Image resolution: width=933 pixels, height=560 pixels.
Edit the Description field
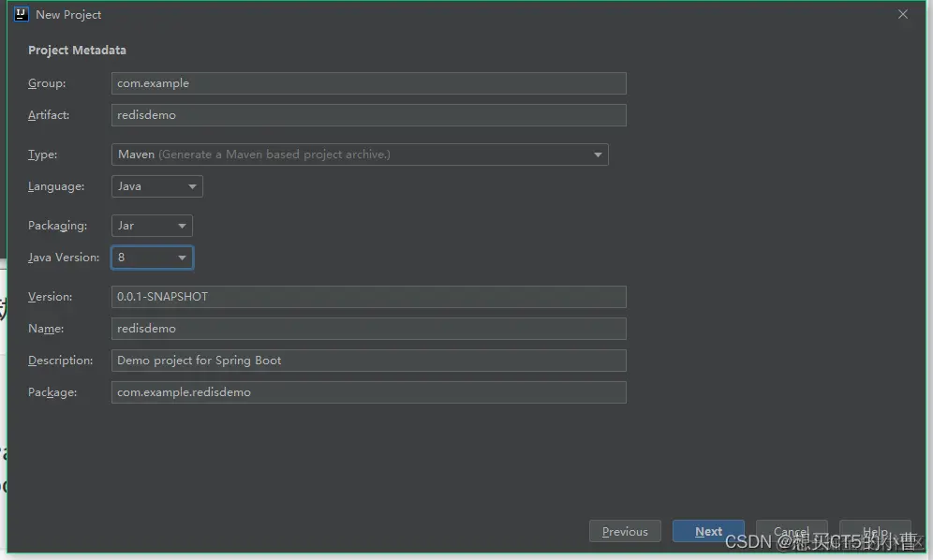point(368,361)
